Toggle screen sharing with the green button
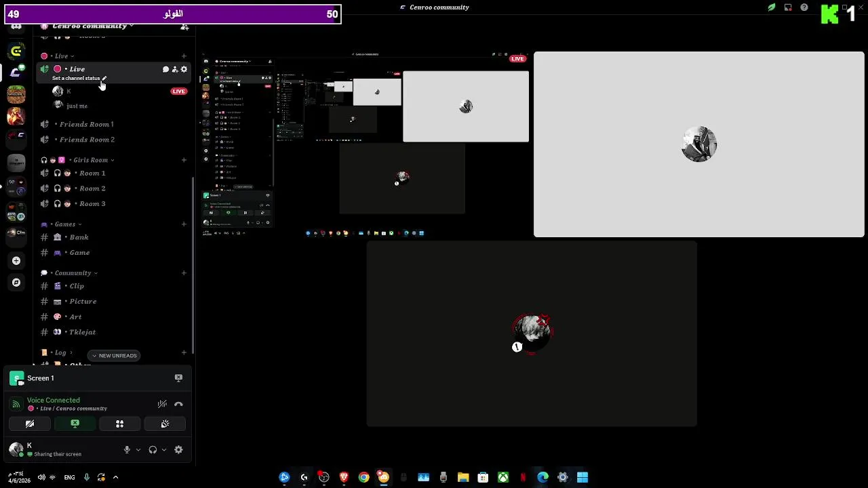The height and width of the screenshot is (488, 868). click(x=75, y=424)
